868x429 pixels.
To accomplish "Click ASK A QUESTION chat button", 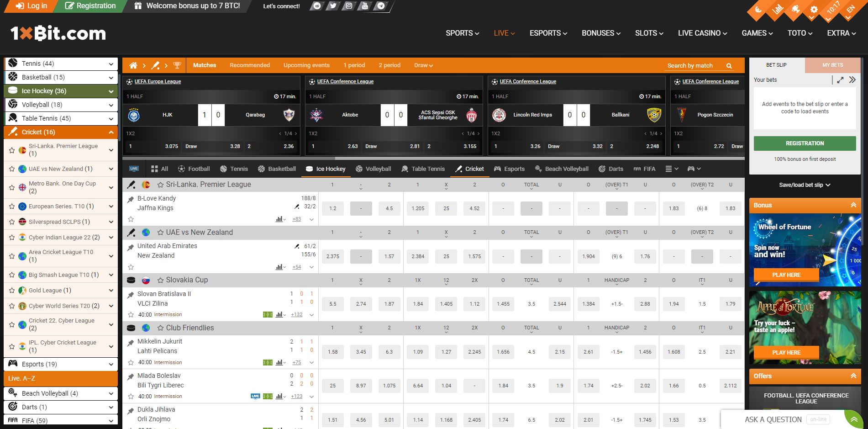I will (x=773, y=419).
